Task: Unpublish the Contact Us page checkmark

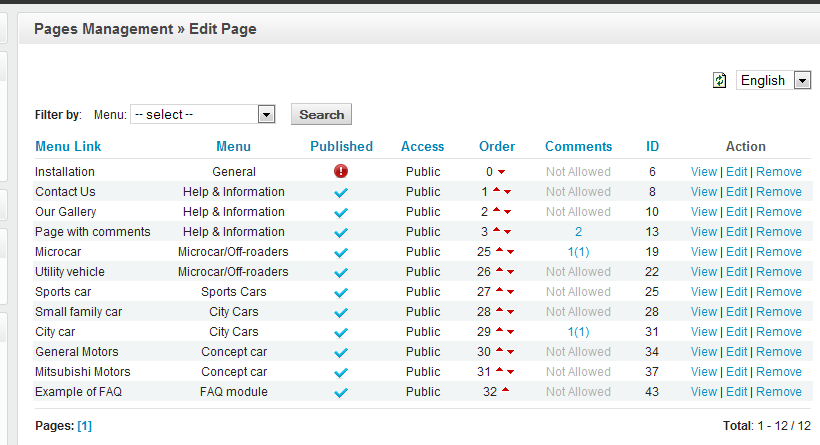Action: (x=341, y=192)
